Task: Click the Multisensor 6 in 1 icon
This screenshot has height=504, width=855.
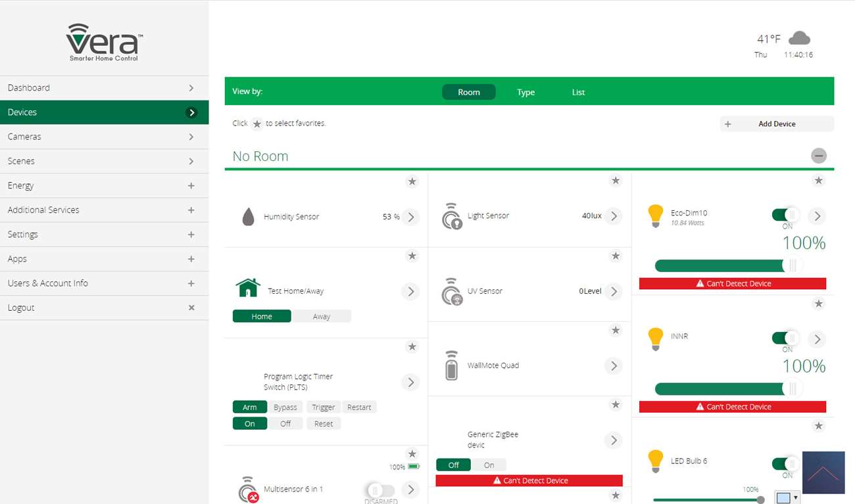Action: coord(248,490)
